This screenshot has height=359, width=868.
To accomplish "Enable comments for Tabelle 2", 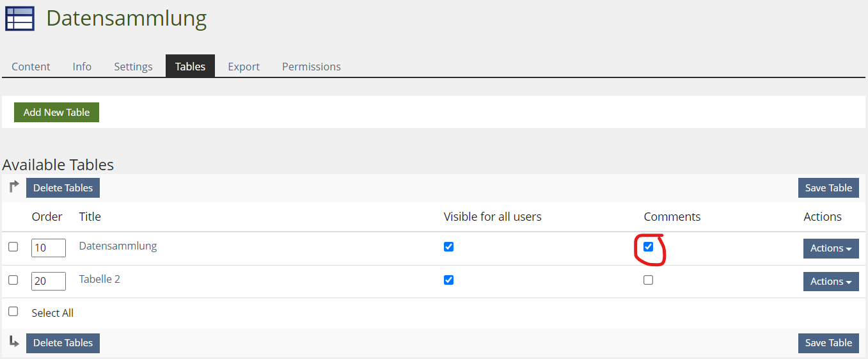I will click(x=649, y=280).
